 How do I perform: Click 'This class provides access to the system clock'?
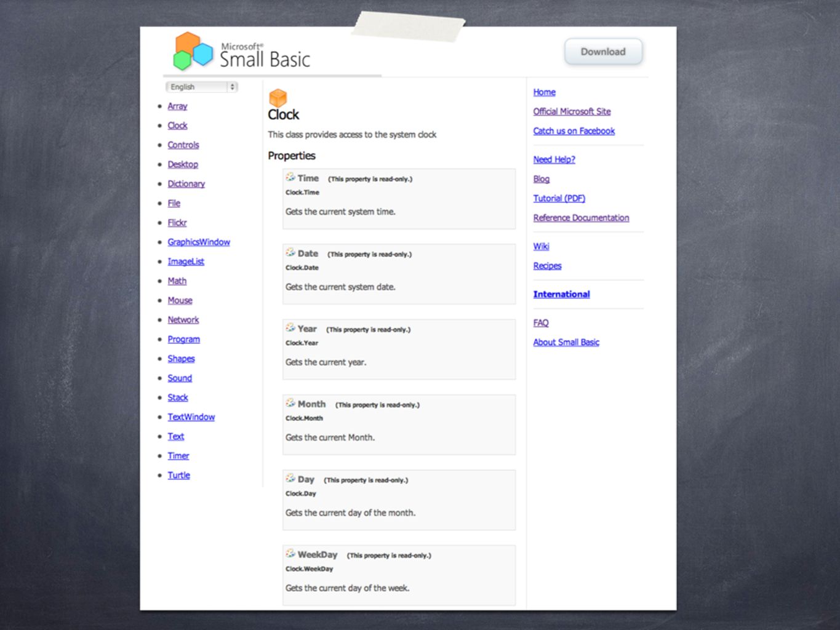click(x=352, y=134)
